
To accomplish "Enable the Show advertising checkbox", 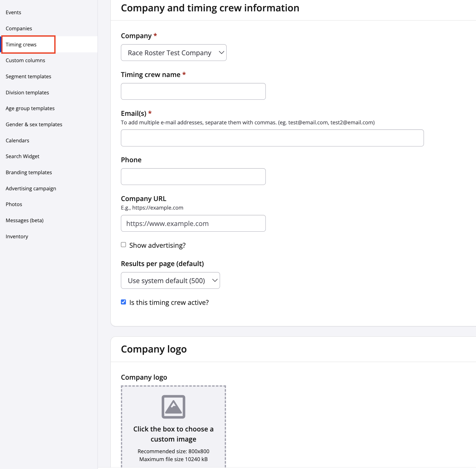I will [x=123, y=245].
